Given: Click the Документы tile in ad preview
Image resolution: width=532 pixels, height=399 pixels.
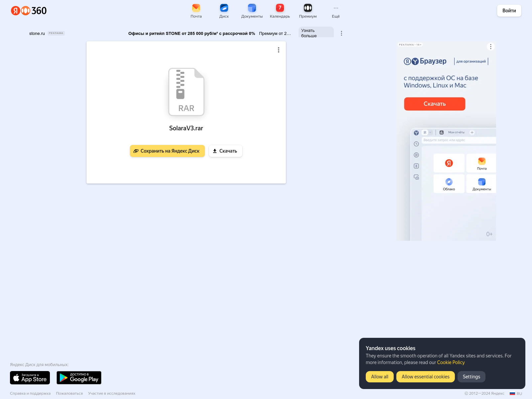Looking at the screenshot, I should 481,184.
